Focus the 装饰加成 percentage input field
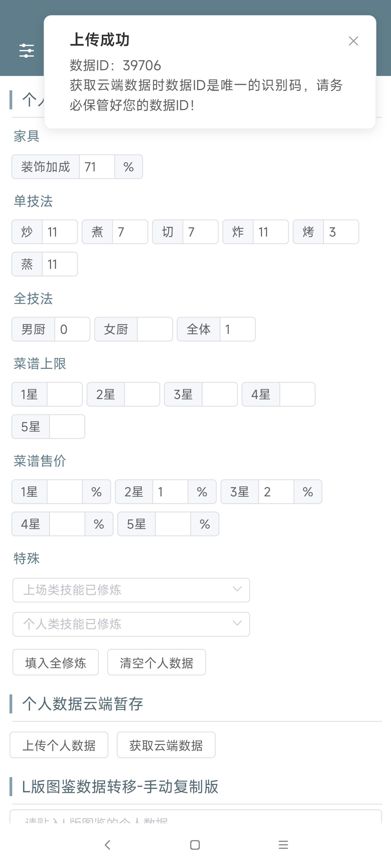Image resolution: width=391 pixels, height=868 pixels. [x=97, y=167]
